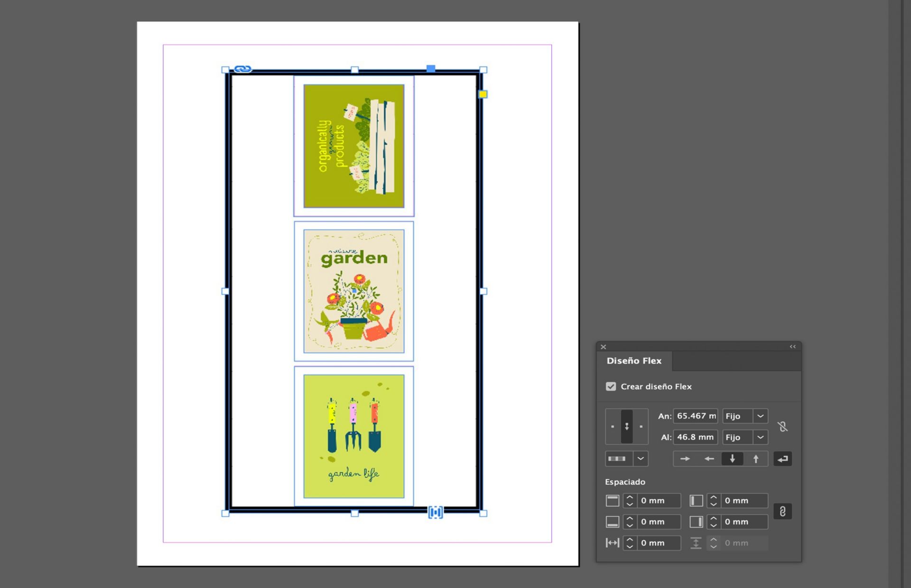911x588 pixels.
Task: Click the horizontal gap spacing icon
Action: point(613,542)
